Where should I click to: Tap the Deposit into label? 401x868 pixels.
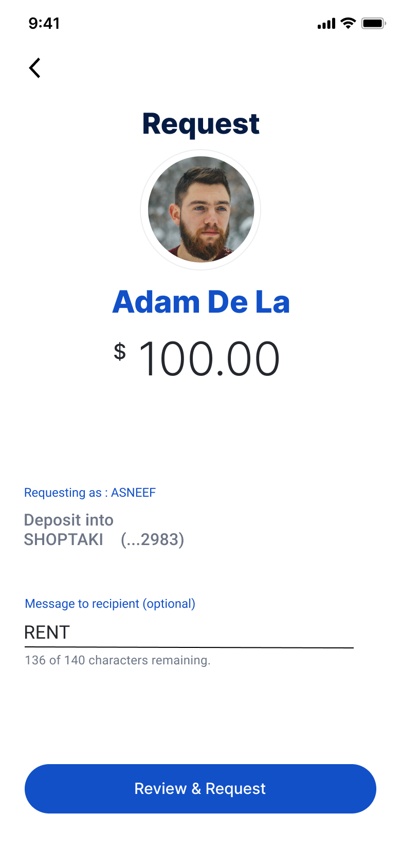[69, 520]
